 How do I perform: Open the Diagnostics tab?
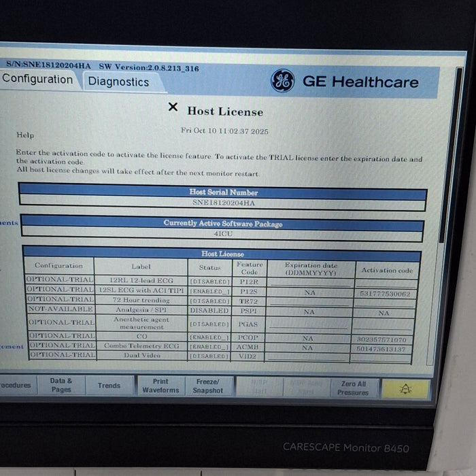coord(118,82)
